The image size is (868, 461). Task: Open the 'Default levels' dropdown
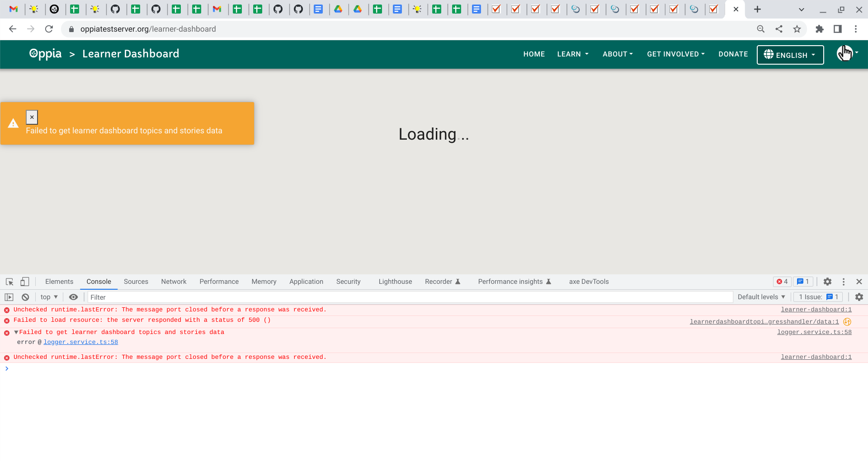(x=761, y=297)
